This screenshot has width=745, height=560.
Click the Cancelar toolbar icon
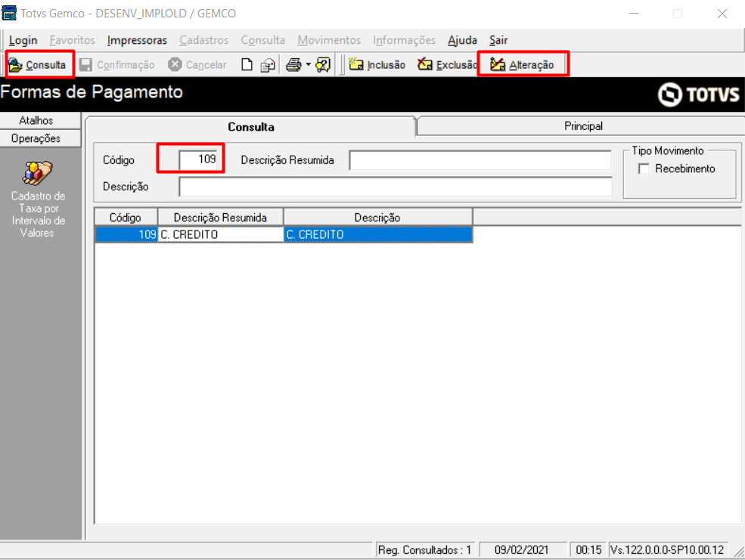coord(175,64)
